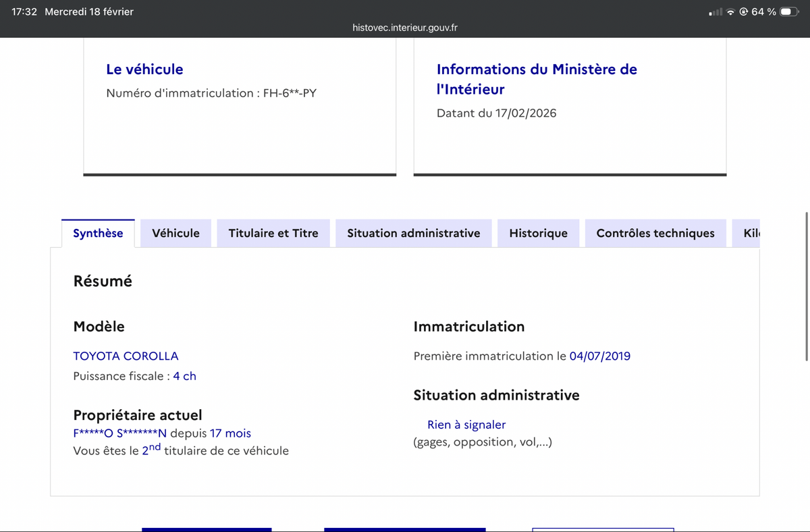The height and width of the screenshot is (532, 810).
Task: Tap the battery icon in status bar
Action: coord(789,12)
